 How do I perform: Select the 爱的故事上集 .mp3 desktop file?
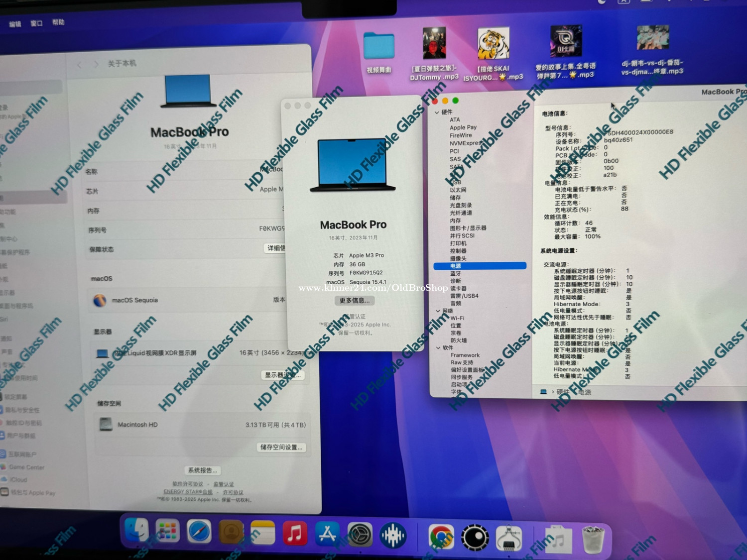coord(565,52)
